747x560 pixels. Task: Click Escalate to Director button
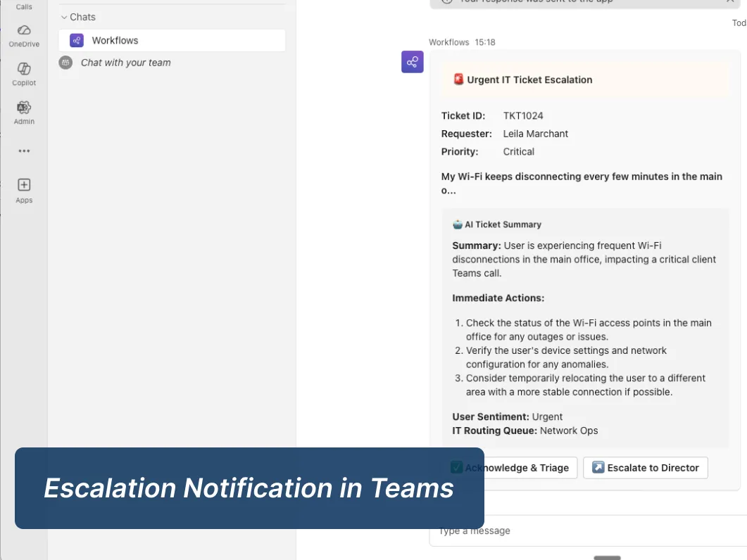646,468
